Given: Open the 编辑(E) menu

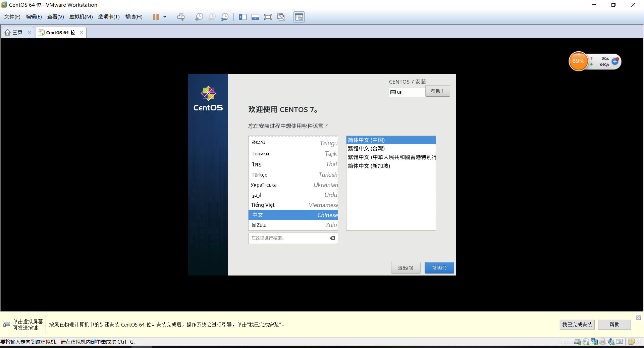Looking at the screenshot, I should coord(34,17).
